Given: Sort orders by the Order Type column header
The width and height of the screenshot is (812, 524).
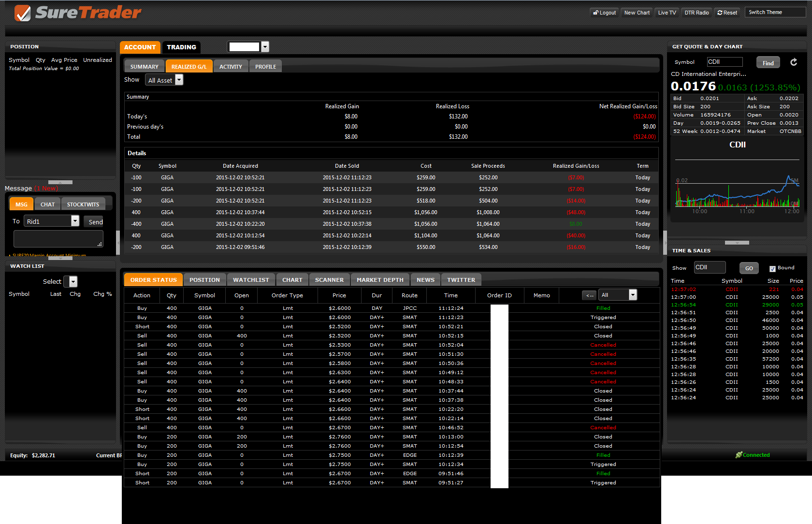Looking at the screenshot, I should click(x=287, y=295).
